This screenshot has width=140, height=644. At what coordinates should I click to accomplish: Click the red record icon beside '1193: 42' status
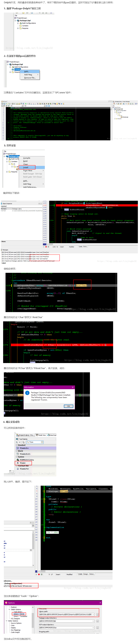point(46,247)
